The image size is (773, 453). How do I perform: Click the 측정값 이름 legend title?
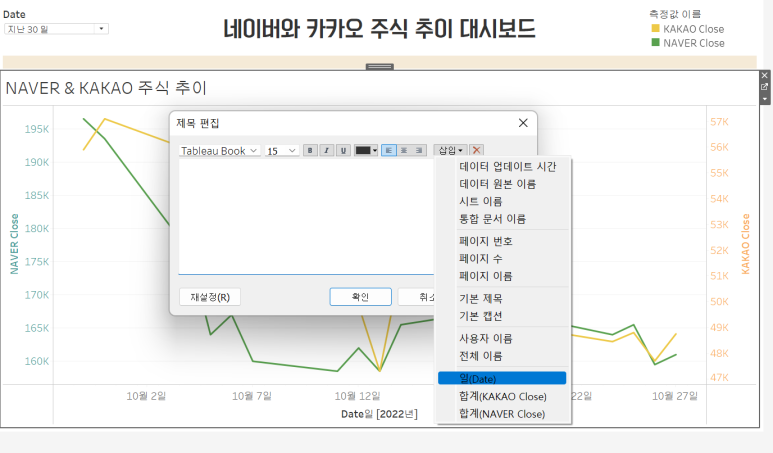pos(674,14)
